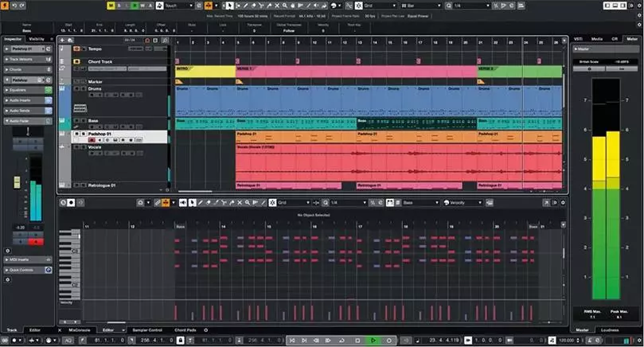
Task: Select the Zoom magnifier tool in top toolbar
Action: [x=285, y=6]
